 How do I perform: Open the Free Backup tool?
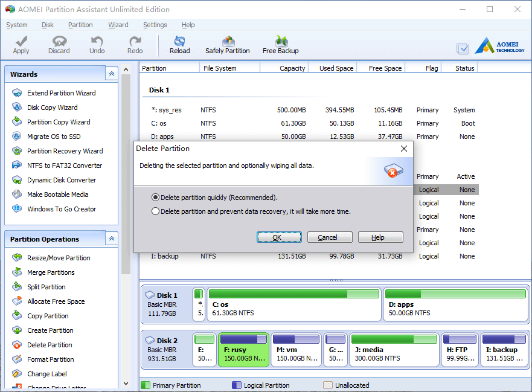[281, 45]
